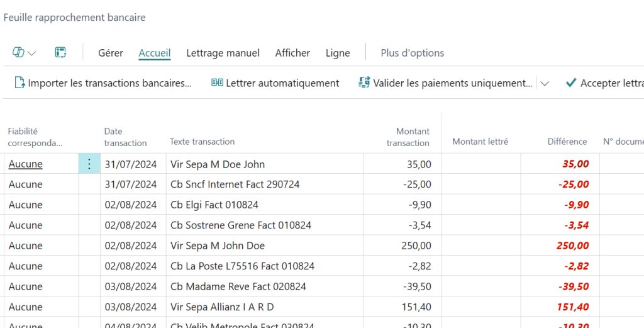
Task: Switch to the Accueil tab
Action: (155, 53)
